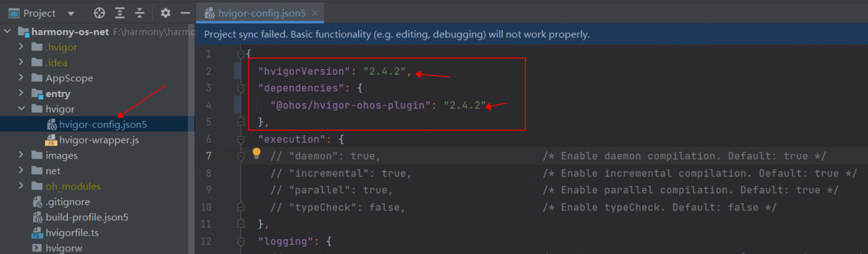Image resolution: width=868 pixels, height=254 pixels.
Task: Click the Select Opened File locate icon
Action: tap(99, 13)
